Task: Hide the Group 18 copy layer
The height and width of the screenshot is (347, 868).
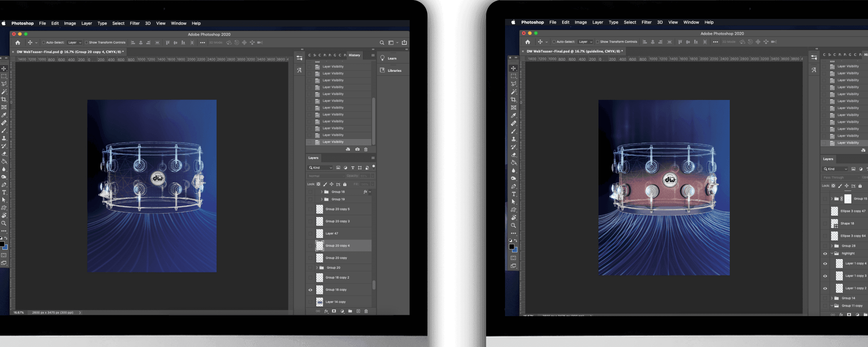Action: coord(310,290)
